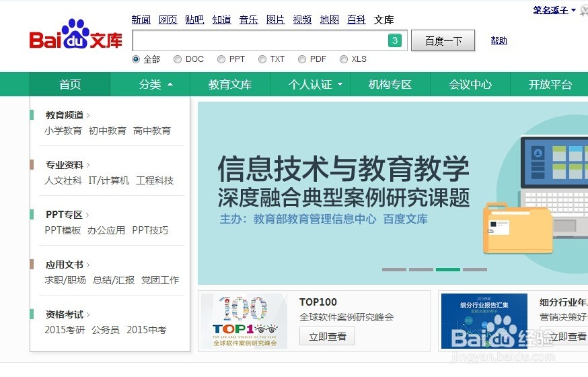Open the 帮助 help link
This screenshot has width=588, height=377.
(x=499, y=40)
